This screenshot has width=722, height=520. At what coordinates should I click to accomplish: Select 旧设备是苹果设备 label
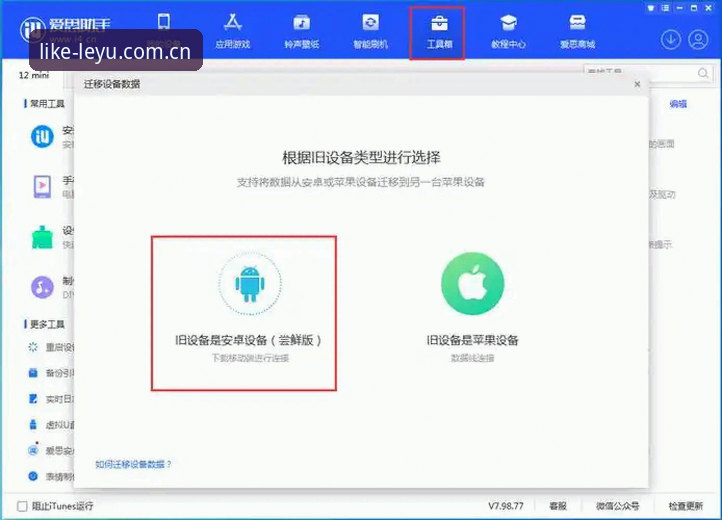pos(472,340)
